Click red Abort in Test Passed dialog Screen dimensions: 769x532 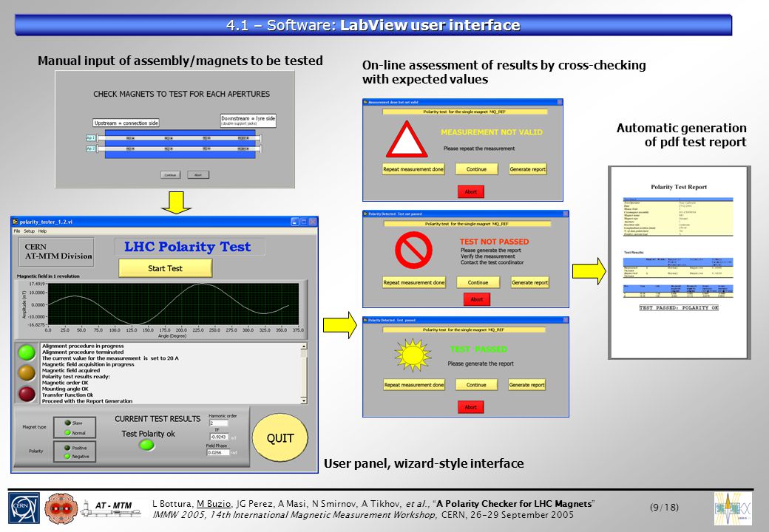pos(471,406)
